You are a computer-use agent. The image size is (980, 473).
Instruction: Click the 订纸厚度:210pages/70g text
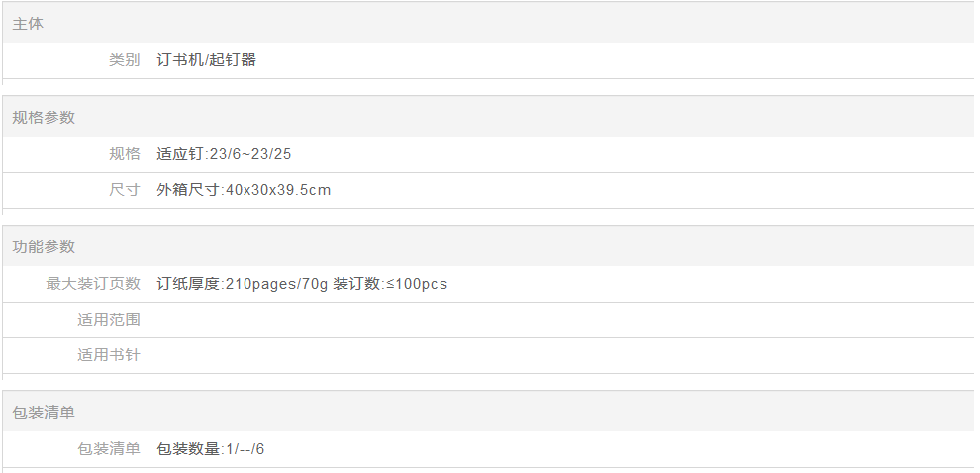(x=241, y=284)
